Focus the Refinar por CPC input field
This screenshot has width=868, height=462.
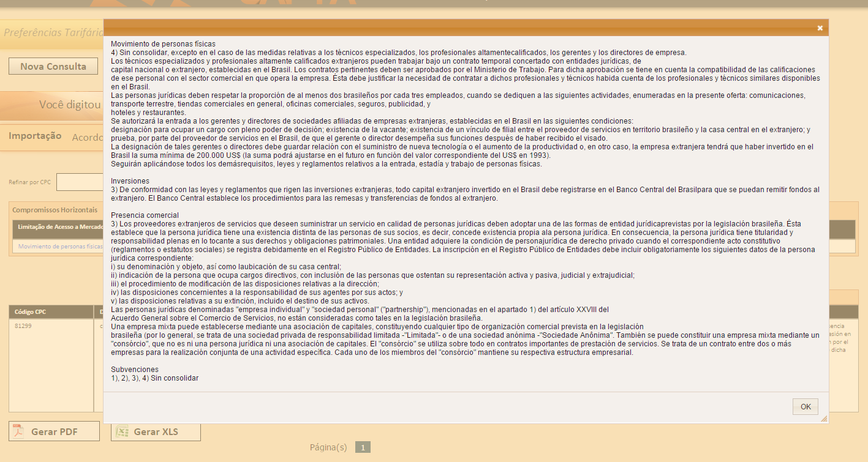point(80,182)
